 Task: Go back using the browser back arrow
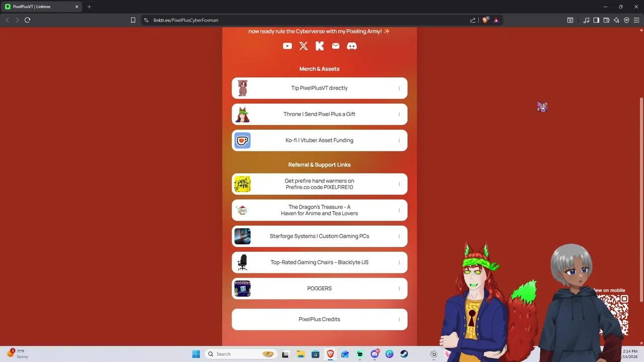point(7,20)
